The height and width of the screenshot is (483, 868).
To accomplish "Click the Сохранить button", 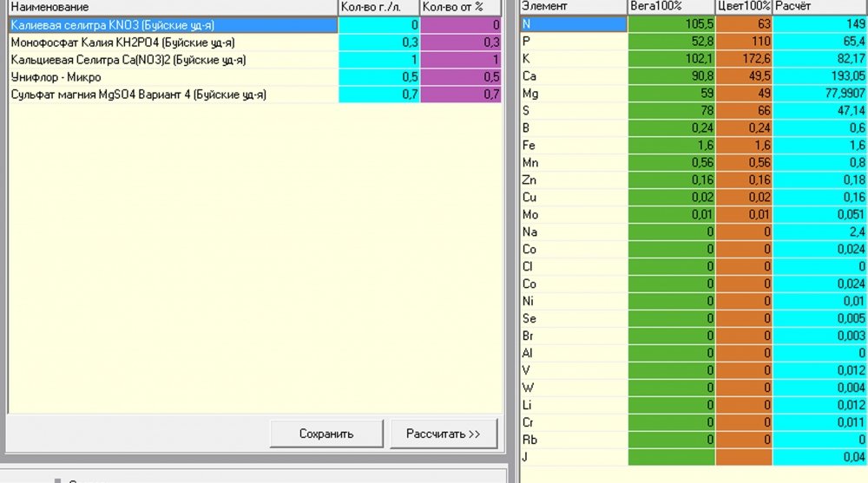I will pyautogui.click(x=326, y=434).
